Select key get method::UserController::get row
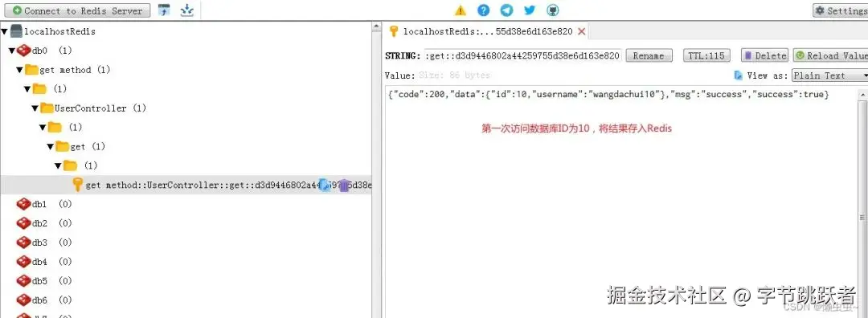 point(186,185)
